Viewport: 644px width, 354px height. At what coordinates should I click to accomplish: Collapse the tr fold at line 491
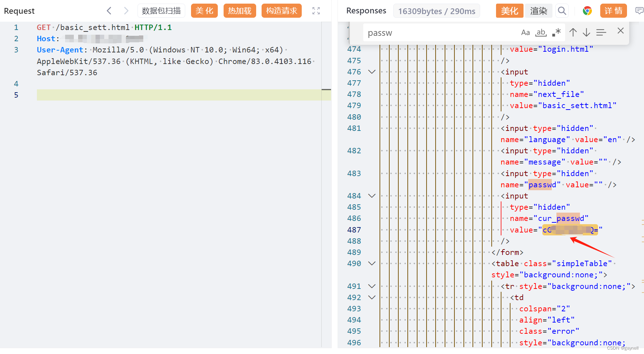tap(372, 286)
